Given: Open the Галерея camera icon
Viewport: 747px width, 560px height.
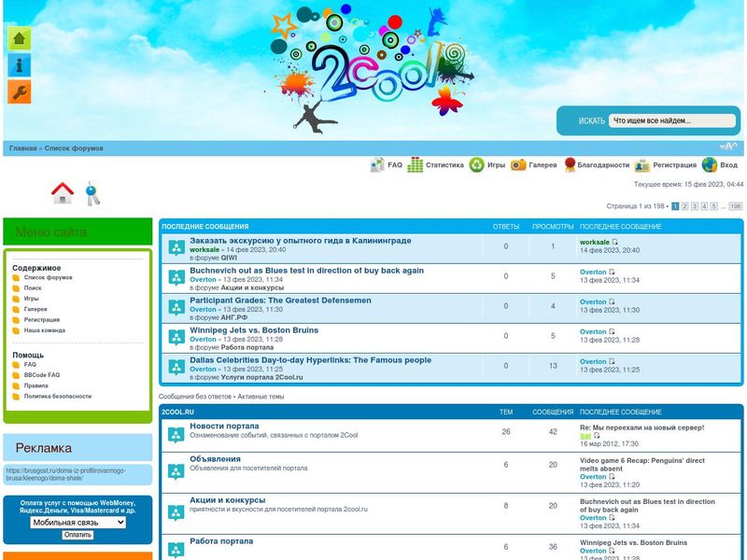Looking at the screenshot, I should [x=518, y=165].
